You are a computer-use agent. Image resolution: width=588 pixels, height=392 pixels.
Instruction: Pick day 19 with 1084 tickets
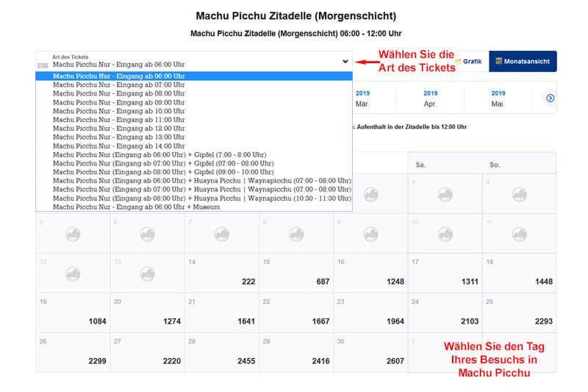(x=73, y=313)
